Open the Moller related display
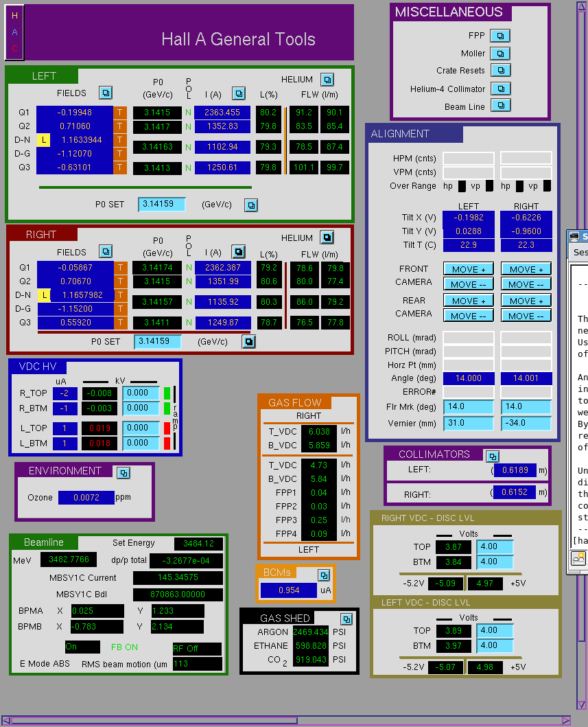The height and width of the screenshot is (727, 588). coord(500,54)
